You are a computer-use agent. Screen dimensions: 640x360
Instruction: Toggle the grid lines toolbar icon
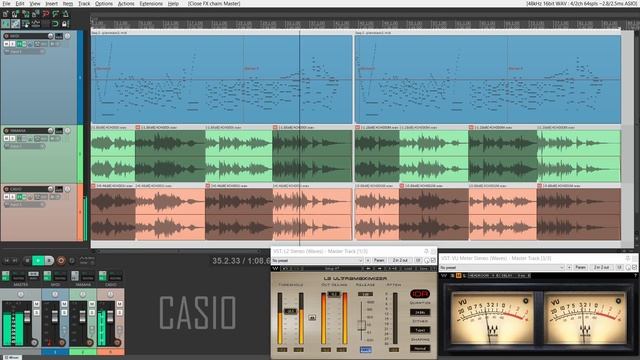(x=46, y=23)
